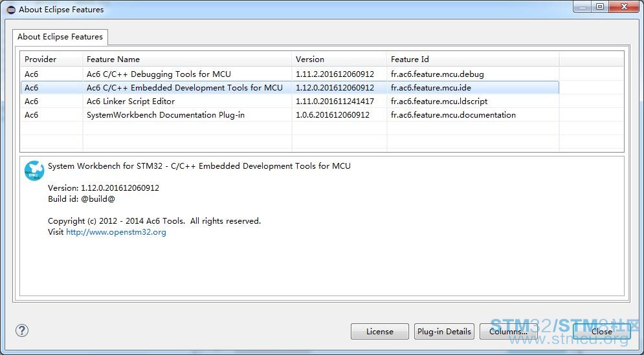Select Ac6 C/C++ Embedded Development Tools for MCU row
Viewport: 644px width, 355px height.
[289, 87]
